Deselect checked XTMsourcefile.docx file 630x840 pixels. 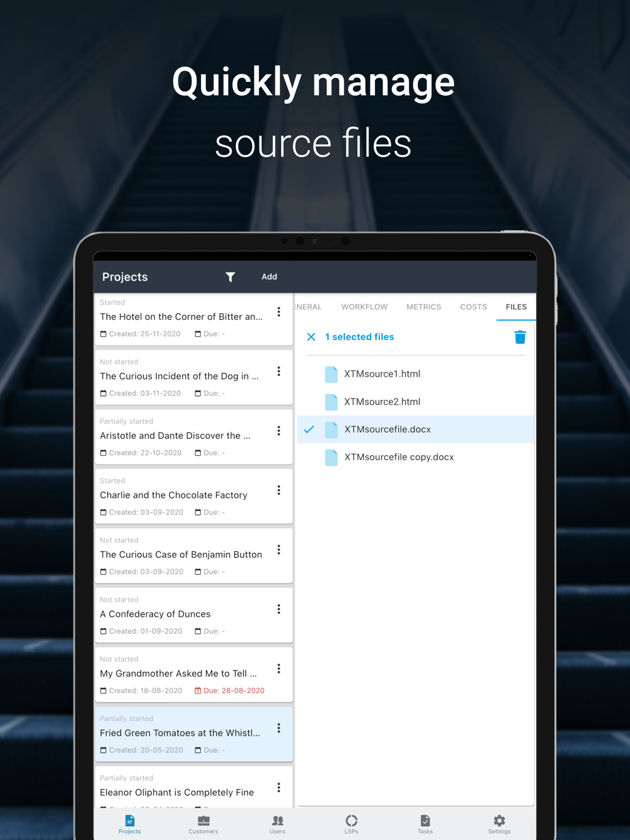(x=416, y=429)
